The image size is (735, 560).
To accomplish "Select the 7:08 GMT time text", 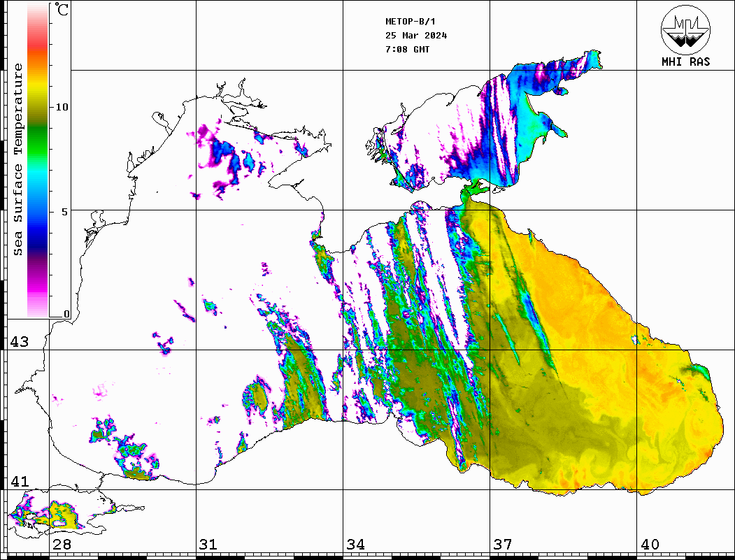I will [x=407, y=49].
